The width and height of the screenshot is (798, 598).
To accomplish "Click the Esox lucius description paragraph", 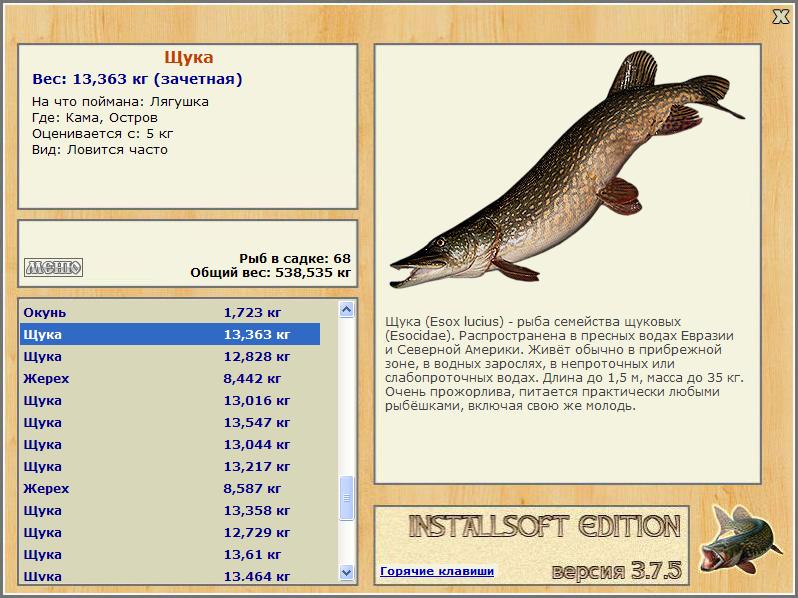I will [564, 364].
